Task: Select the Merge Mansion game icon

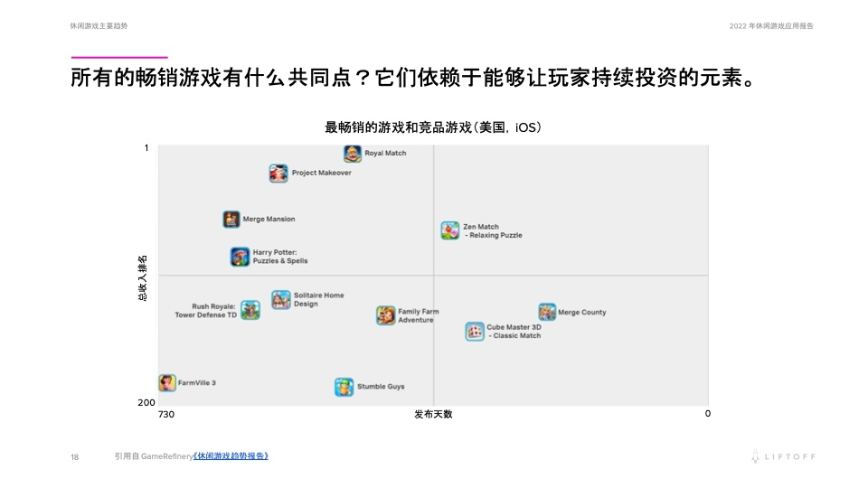Action: (x=231, y=219)
